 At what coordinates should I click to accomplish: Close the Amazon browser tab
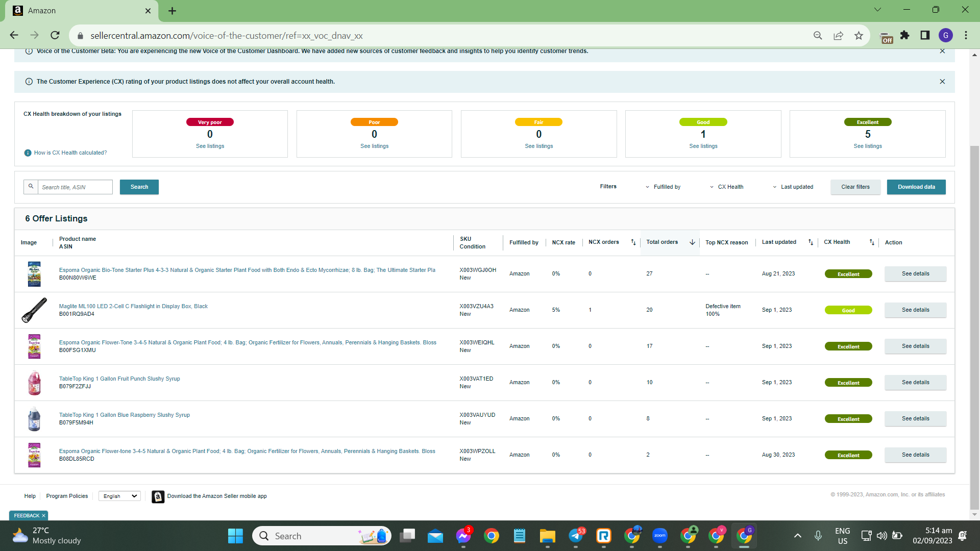[148, 11]
